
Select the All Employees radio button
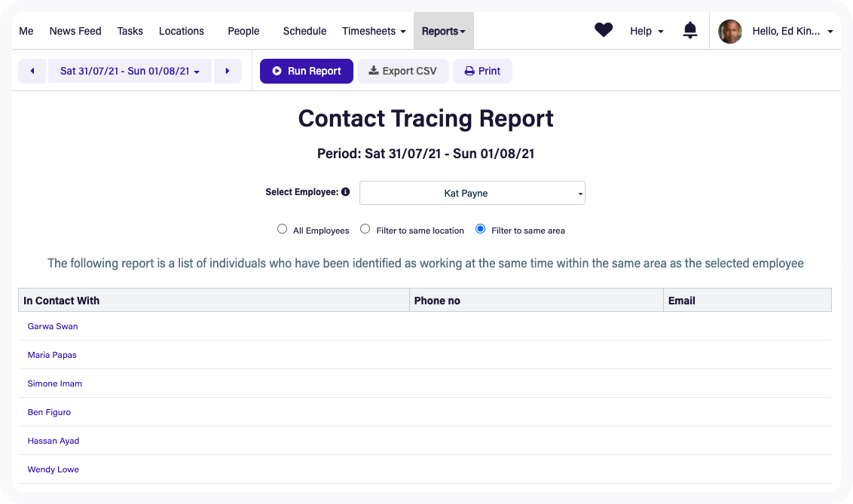coord(282,228)
